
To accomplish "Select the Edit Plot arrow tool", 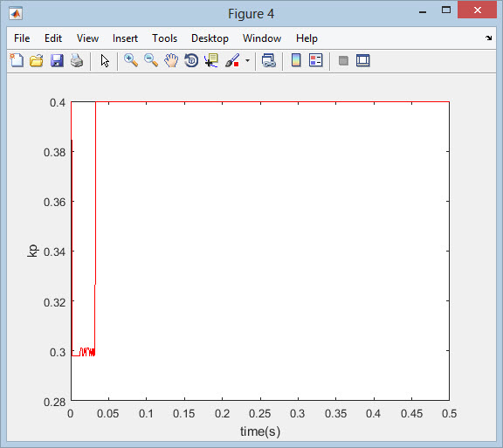I will point(105,60).
